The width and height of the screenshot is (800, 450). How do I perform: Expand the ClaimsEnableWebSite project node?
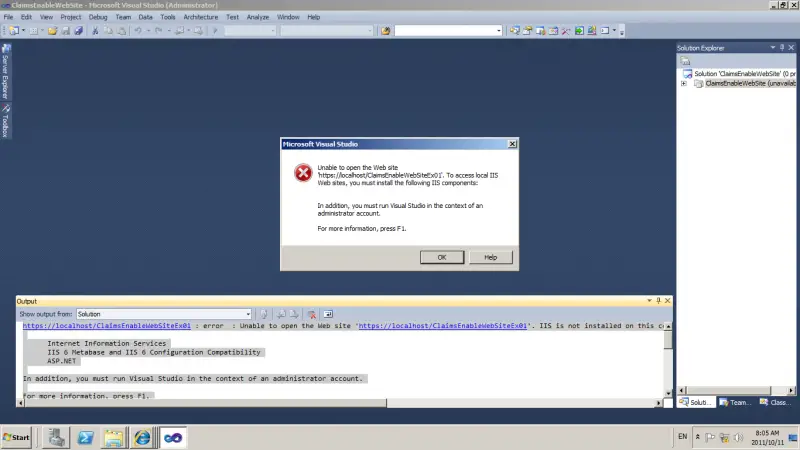tap(684, 84)
